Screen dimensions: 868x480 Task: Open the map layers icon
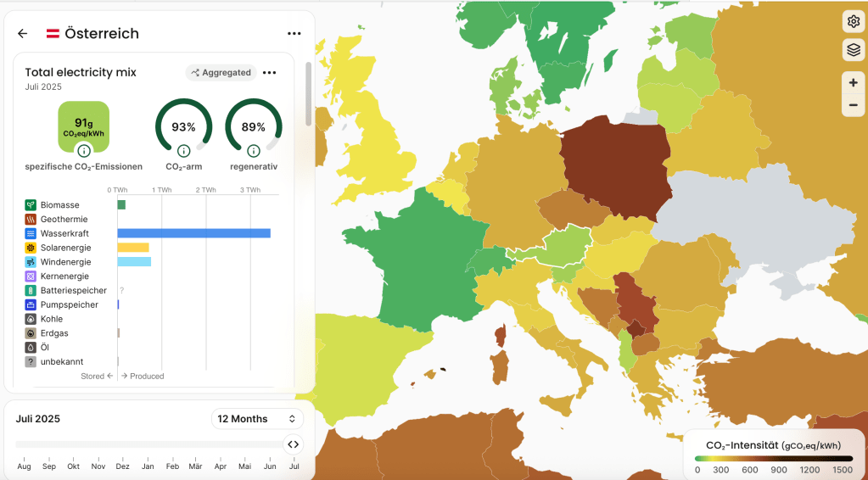click(x=853, y=50)
